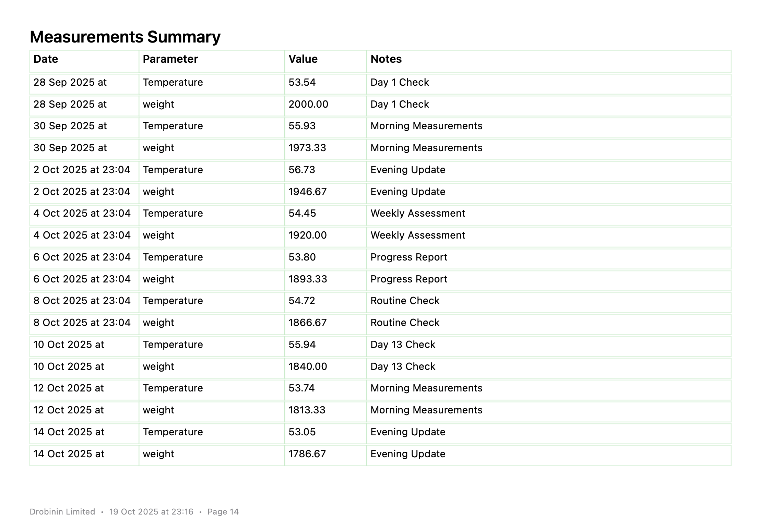Click the 1786.67 weight value

tap(307, 454)
